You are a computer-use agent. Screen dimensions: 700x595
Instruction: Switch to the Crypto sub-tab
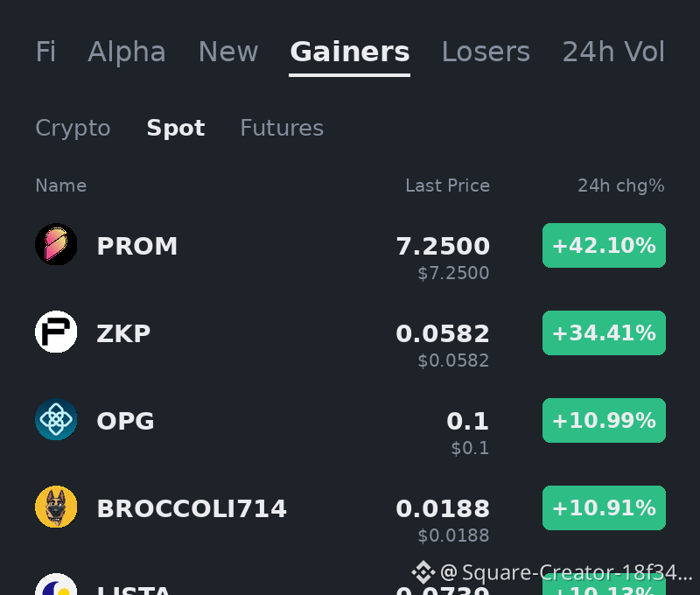coord(73,128)
